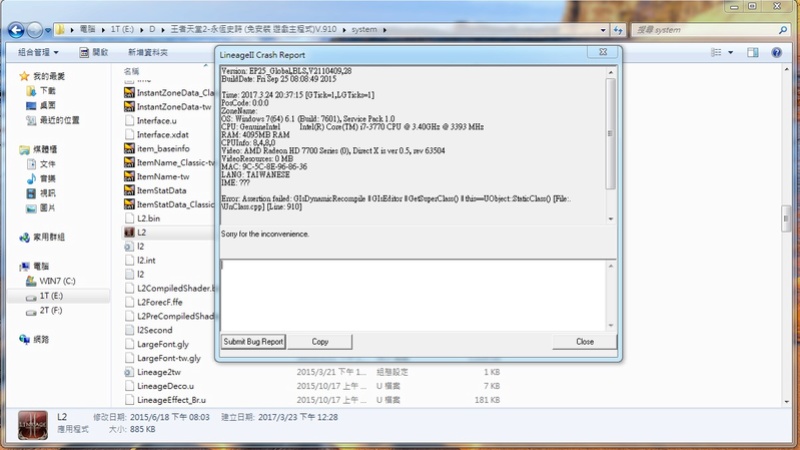Click the 名稱 column header
Viewport: 800px width, 450px height.
pyautogui.click(x=131, y=71)
